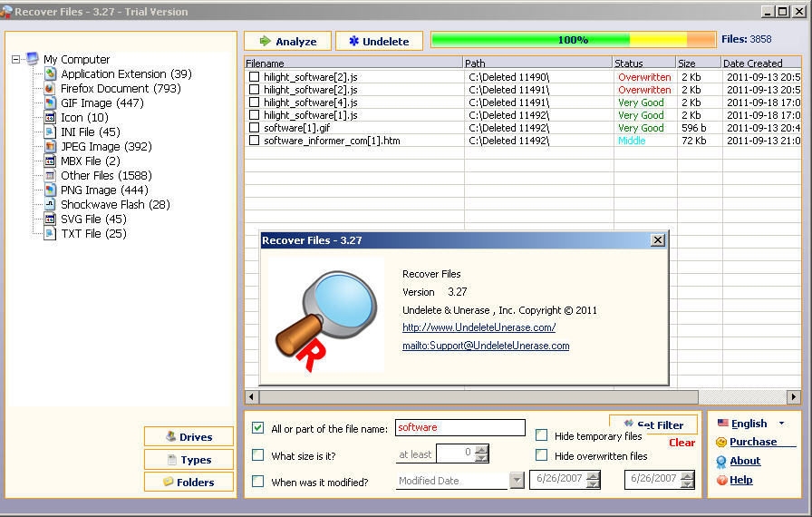The image size is (812, 517).
Task: Uncheck 'All or part of the file name'
Action: tap(258, 428)
